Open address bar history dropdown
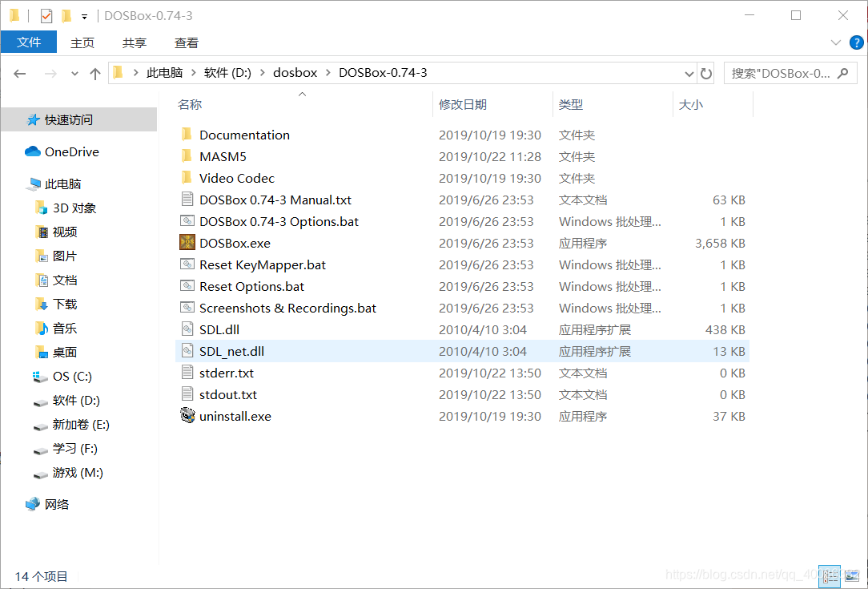868x589 pixels. coord(689,73)
